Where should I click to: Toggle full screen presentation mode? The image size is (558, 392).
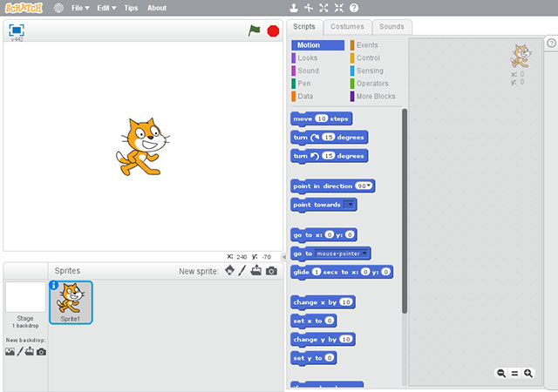(17, 30)
